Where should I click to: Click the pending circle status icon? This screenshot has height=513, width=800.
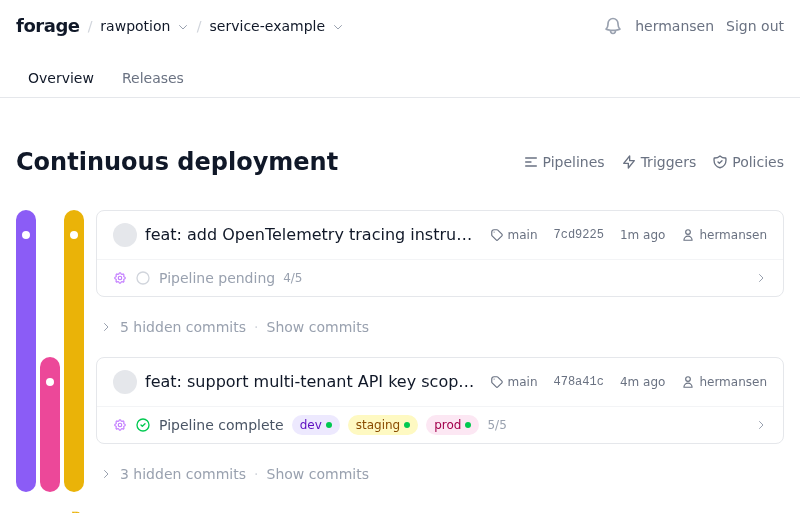click(143, 278)
